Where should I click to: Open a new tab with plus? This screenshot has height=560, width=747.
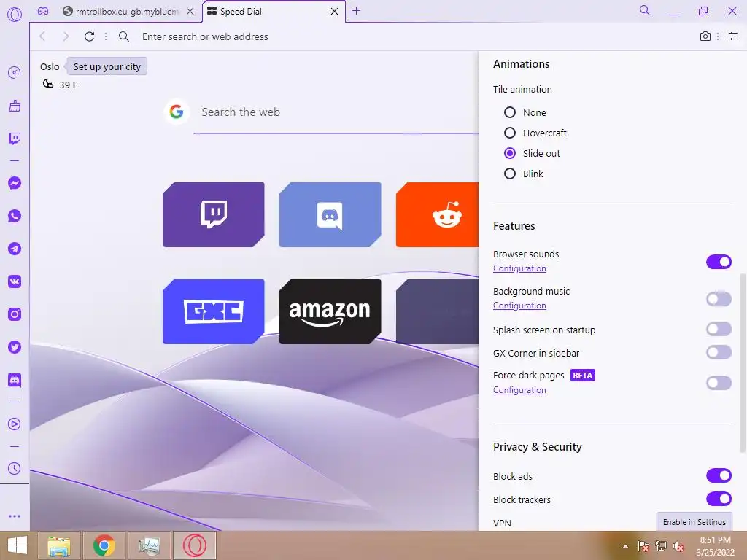pos(356,11)
